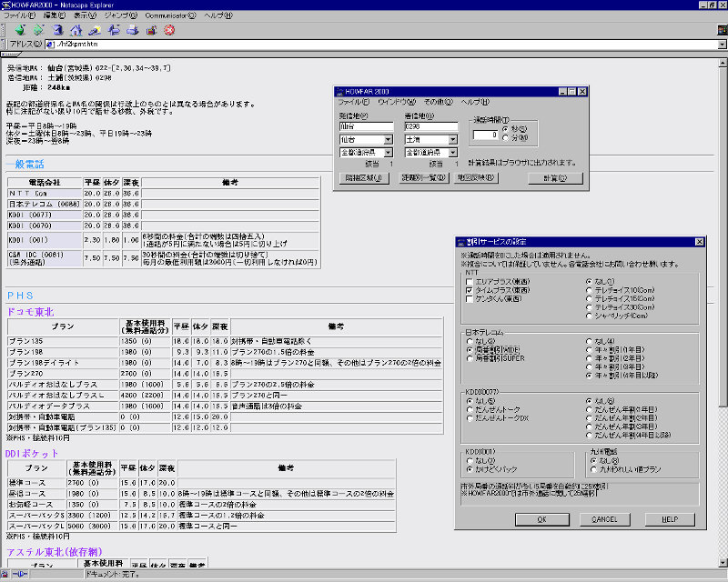728x582 pixels.
Task: Click the HELP button in discount dialog
Action: (670, 520)
